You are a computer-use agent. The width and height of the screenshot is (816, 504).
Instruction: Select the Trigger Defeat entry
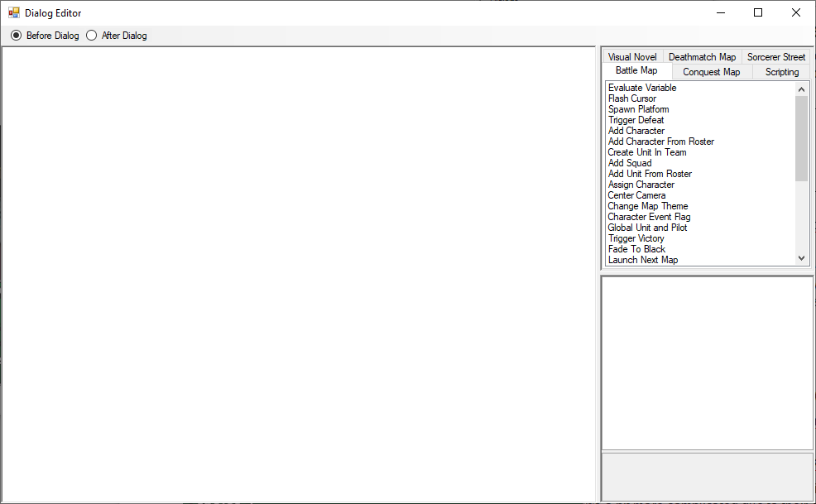pos(636,120)
